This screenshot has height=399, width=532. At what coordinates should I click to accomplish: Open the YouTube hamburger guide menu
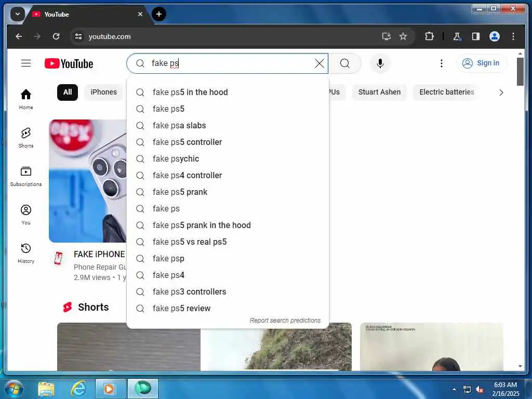coord(26,63)
